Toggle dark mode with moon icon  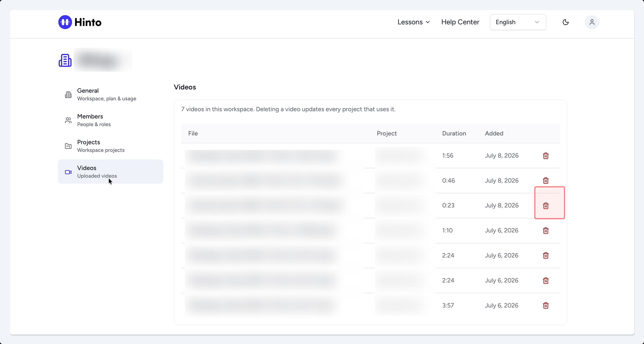[565, 22]
